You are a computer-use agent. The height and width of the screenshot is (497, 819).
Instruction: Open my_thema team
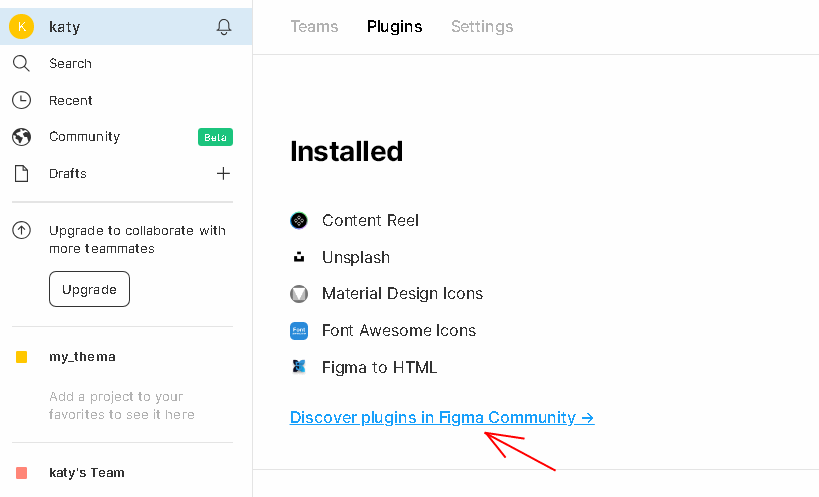tap(83, 357)
